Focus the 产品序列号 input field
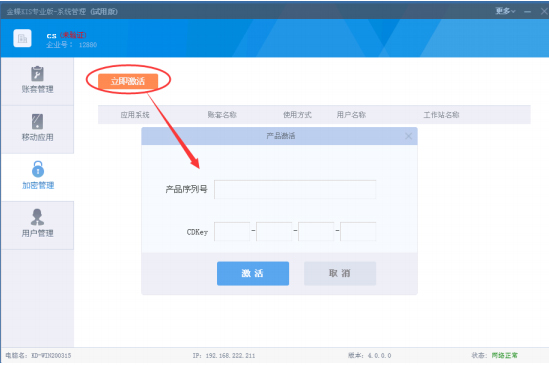 click(x=295, y=190)
